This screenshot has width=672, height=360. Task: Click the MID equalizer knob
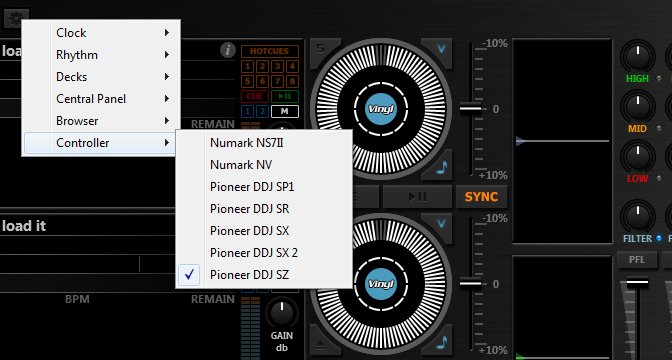(x=637, y=106)
